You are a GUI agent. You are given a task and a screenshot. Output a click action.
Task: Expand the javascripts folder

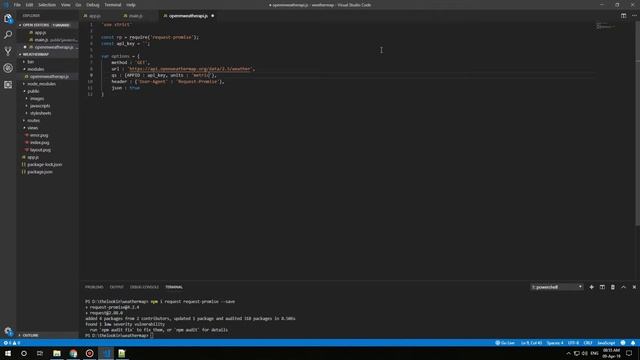[x=47, y=106]
